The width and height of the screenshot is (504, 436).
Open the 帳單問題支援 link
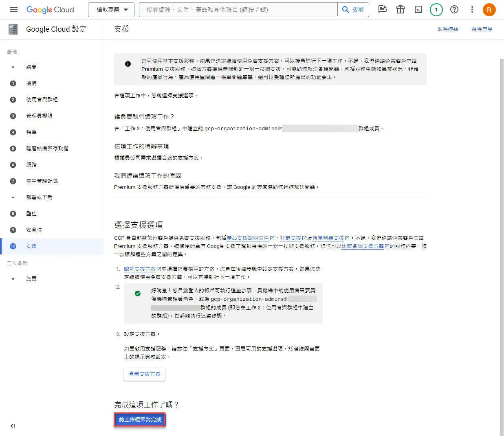coord(331,238)
